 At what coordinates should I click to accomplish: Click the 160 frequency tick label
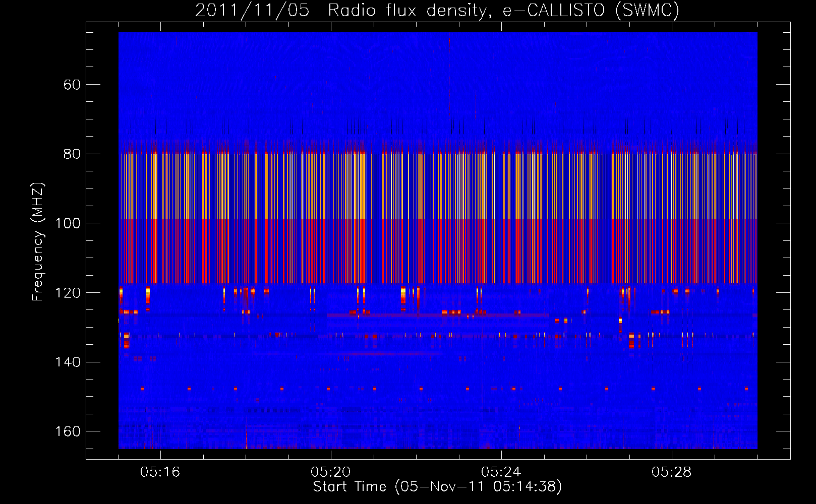pos(68,431)
